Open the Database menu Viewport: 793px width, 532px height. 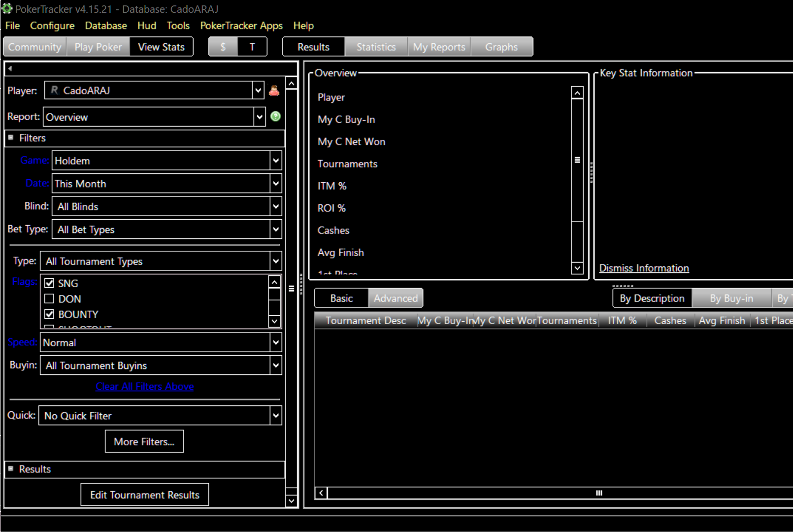[x=106, y=26]
